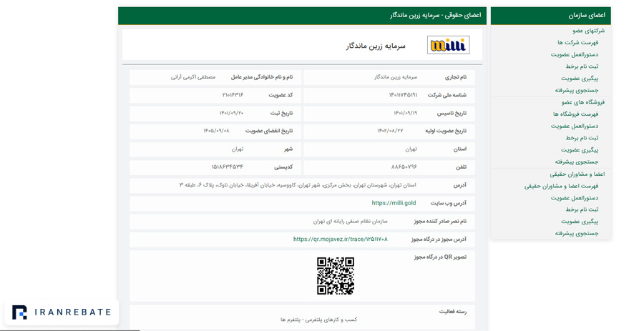Open پیگیری عضویت under اعضا و مشاوران حقیقی

click(580, 222)
